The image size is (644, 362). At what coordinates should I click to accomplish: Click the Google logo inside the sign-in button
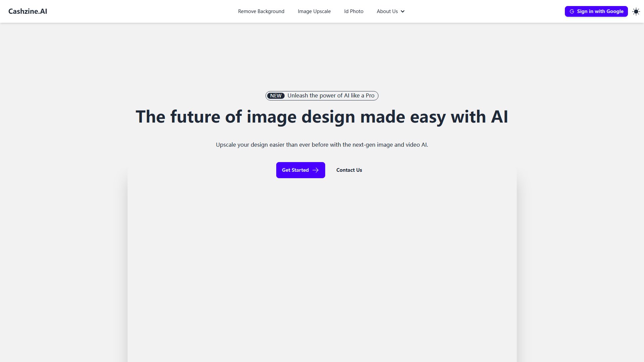tap(572, 11)
